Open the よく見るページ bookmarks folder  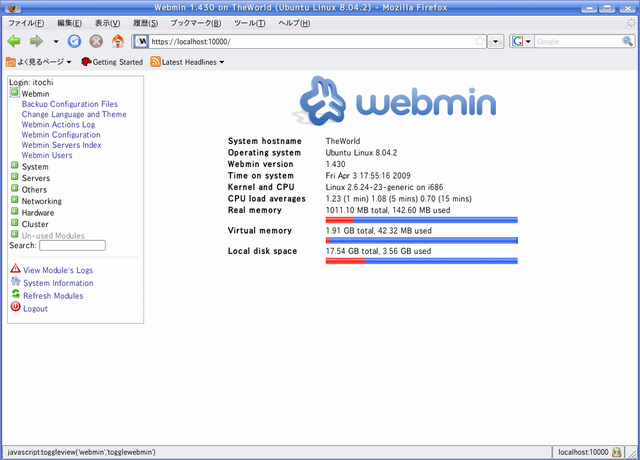coord(39,62)
